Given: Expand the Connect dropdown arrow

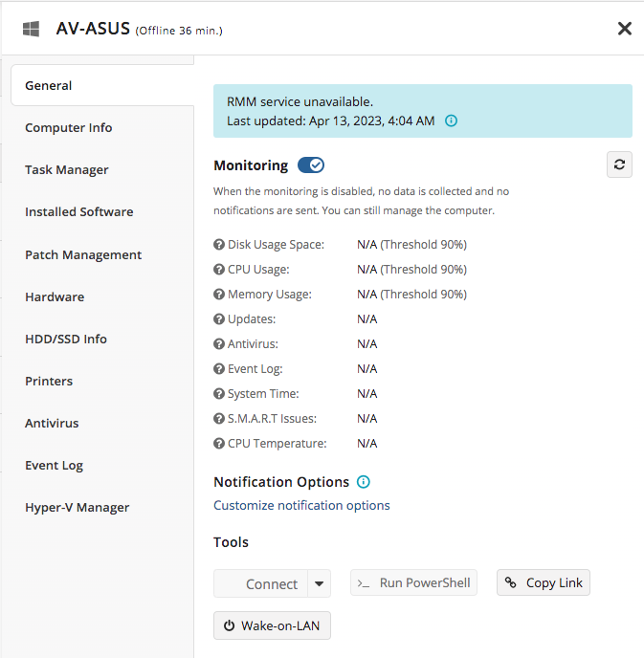Looking at the screenshot, I should tap(319, 583).
